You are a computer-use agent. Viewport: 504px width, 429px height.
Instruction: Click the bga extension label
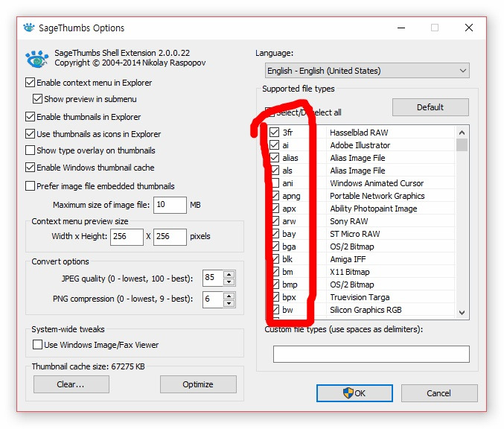(x=289, y=247)
